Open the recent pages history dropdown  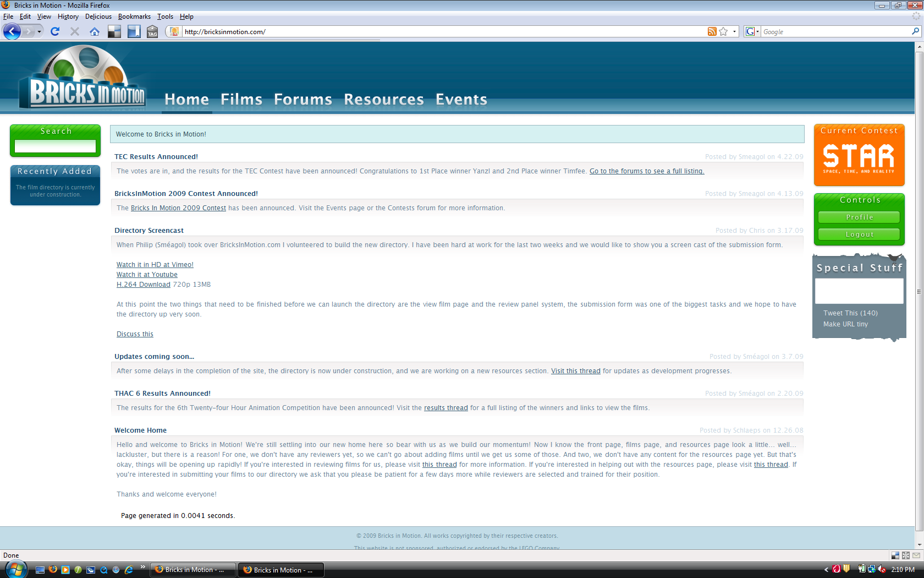pyautogui.click(x=40, y=31)
